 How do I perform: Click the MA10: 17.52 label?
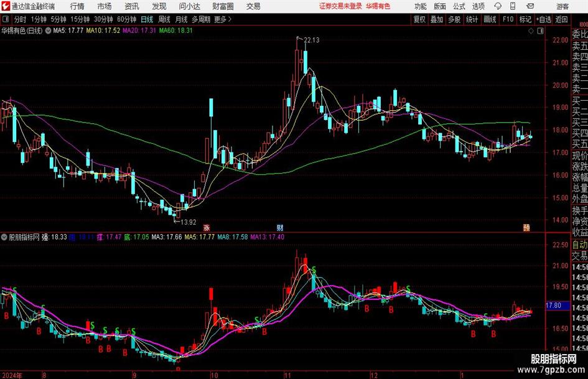(x=103, y=30)
